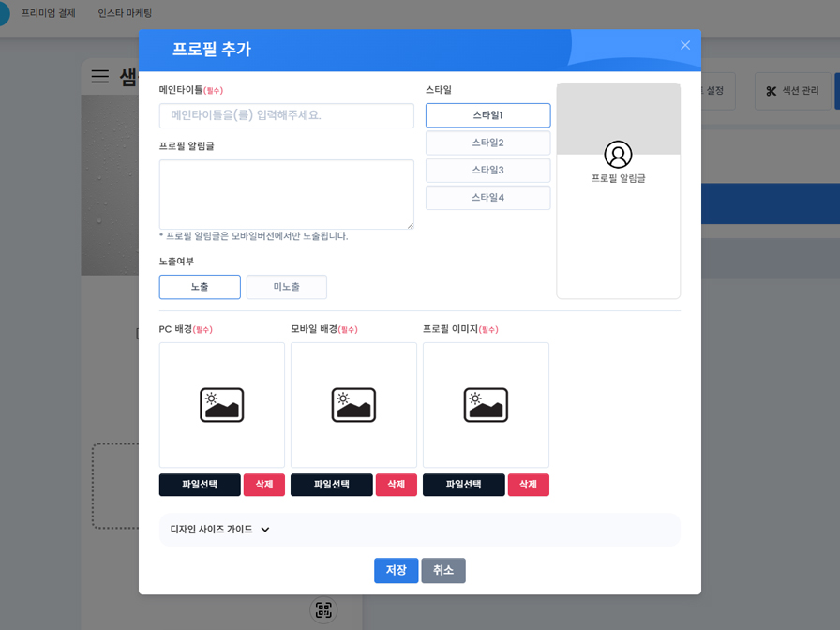Click the QR code icon at the bottom
The height and width of the screenshot is (630, 840).
click(323, 610)
